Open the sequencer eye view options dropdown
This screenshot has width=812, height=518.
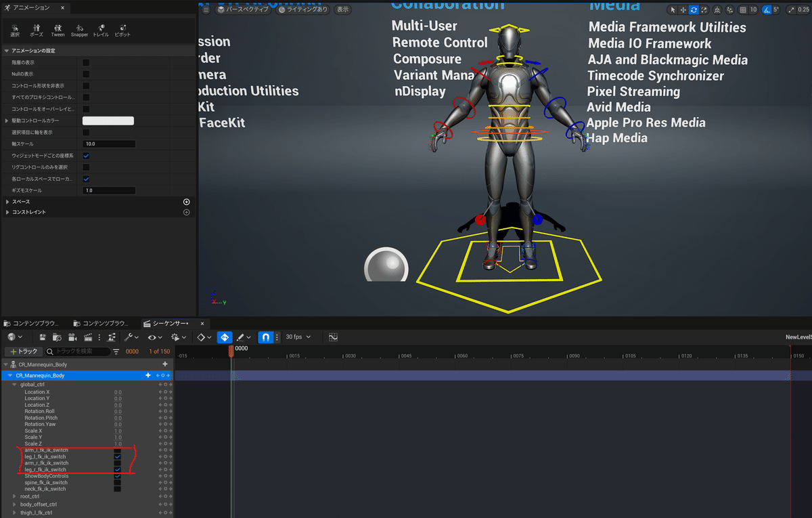point(155,337)
